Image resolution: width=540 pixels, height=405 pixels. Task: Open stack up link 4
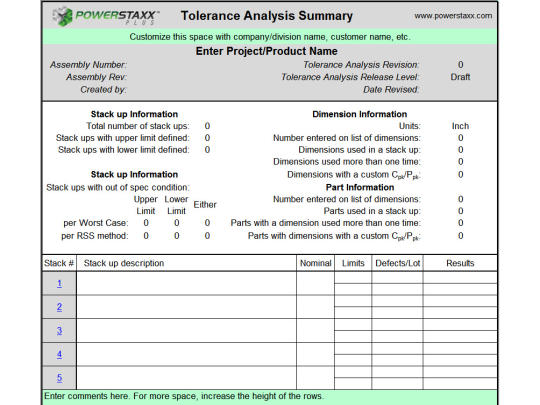[59, 354]
